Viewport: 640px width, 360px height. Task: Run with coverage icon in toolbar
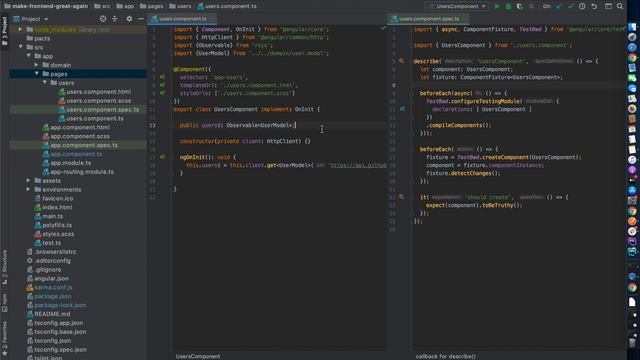520,6
